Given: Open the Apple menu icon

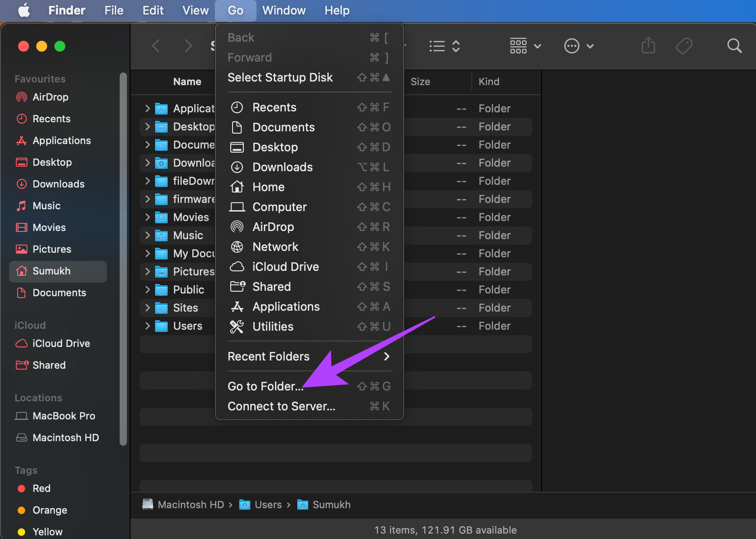Looking at the screenshot, I should (x=24, y=10).
